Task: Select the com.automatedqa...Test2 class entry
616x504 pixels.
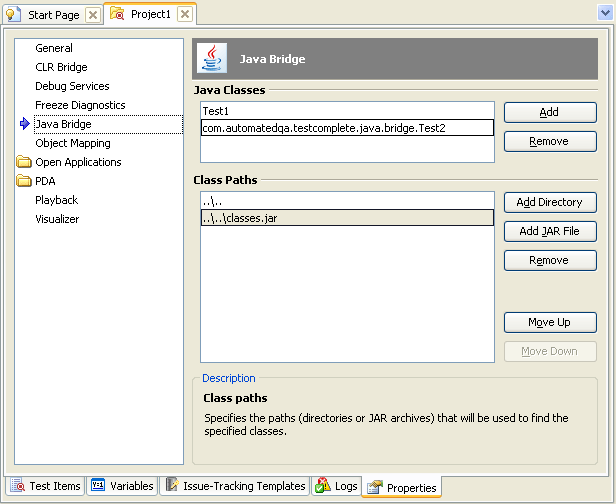Action: (347, 128)
